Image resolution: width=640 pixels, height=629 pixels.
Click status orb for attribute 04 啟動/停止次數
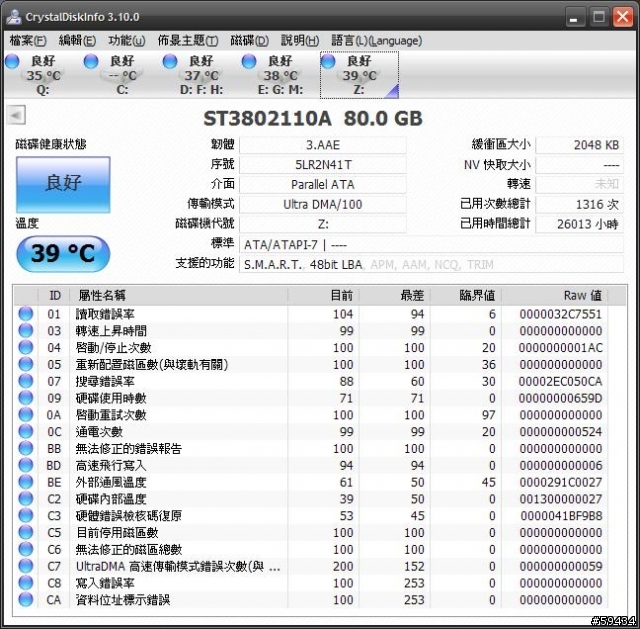click(x=26, y=347)
